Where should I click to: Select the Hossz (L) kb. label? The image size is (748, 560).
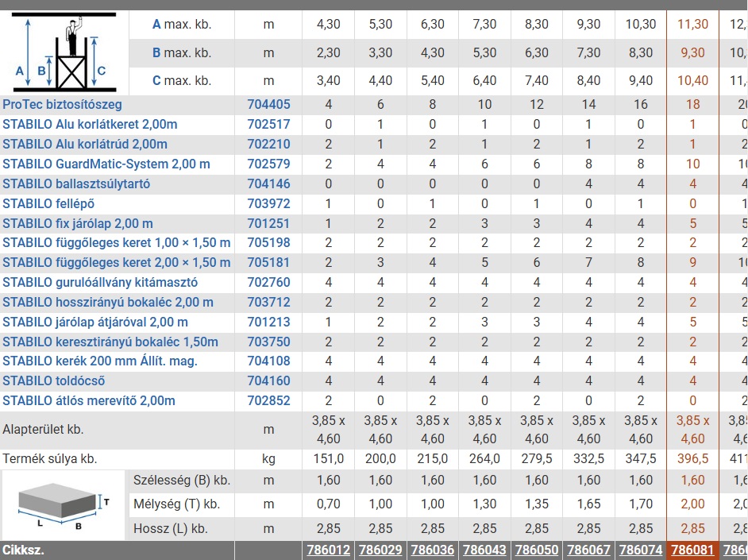click(x=170, y=528)
